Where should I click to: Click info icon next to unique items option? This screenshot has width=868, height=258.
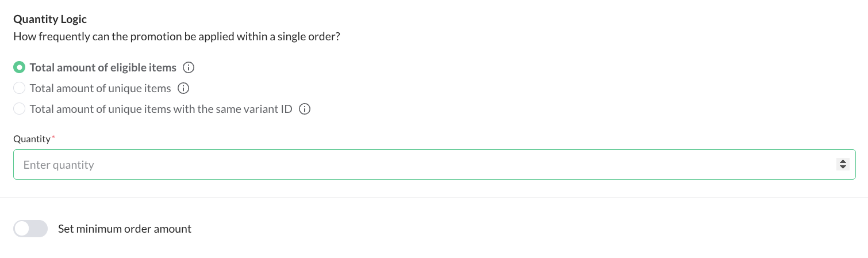(183, 89)
